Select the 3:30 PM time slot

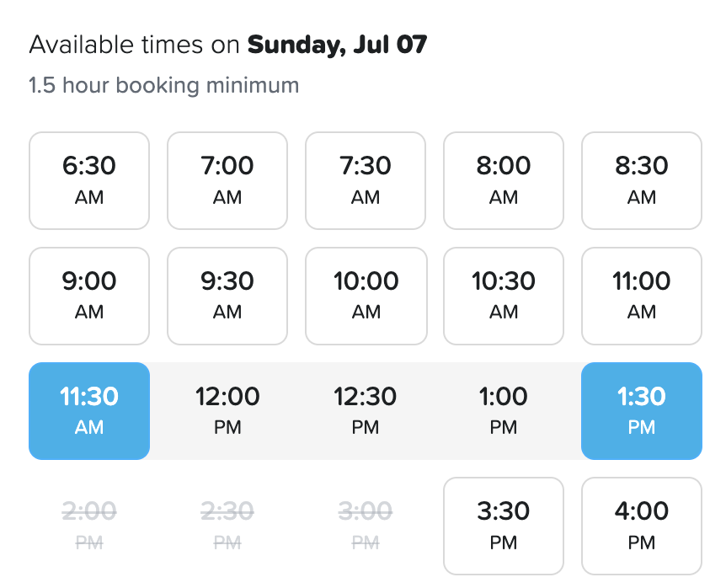tap(504, 525)
